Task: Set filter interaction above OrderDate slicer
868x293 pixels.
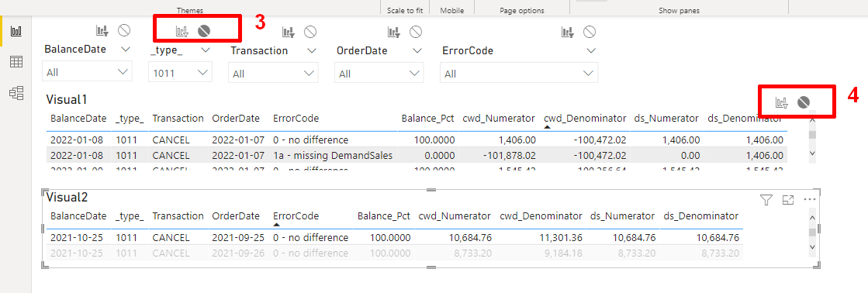Action: [393, 32]
